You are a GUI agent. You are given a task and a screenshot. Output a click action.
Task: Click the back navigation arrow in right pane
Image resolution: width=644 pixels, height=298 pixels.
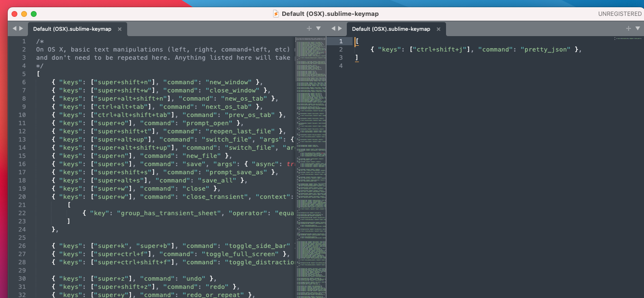(x=333, y=28)
